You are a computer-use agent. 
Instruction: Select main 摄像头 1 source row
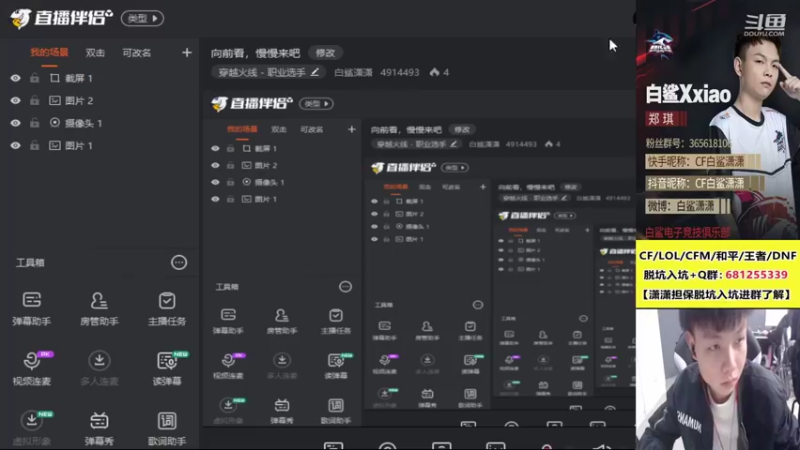tap(99, 123)
